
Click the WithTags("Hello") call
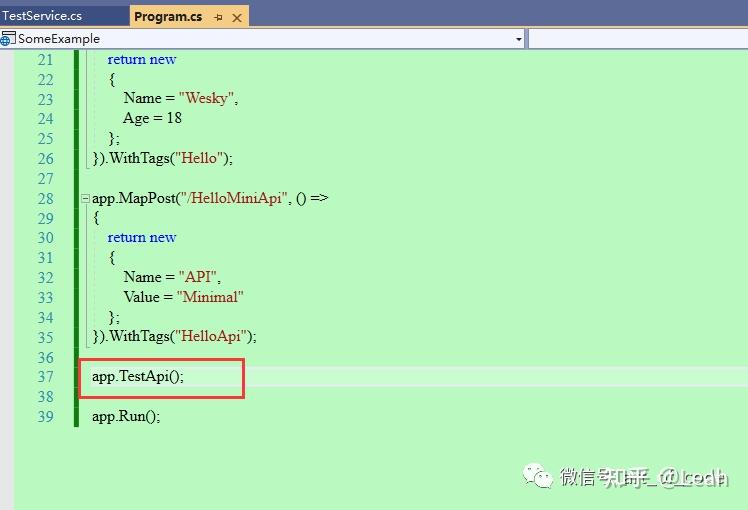167,158
